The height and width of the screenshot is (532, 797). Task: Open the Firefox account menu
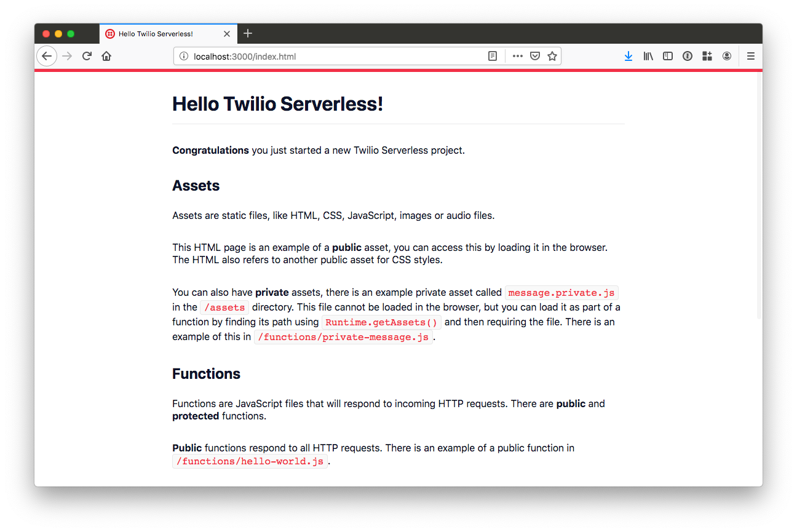pos(727,56)
